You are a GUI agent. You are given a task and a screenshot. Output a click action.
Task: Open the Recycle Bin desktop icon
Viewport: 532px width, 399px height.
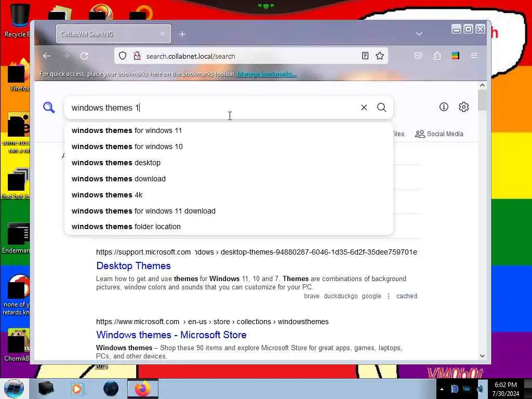point(17,20)
